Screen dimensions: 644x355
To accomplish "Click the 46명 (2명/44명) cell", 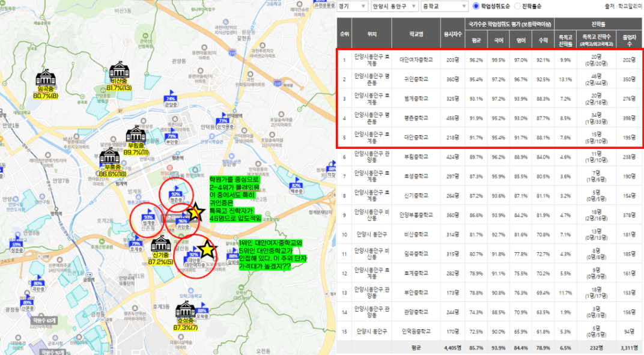I will pyautogui.click(x=597, y=79).
